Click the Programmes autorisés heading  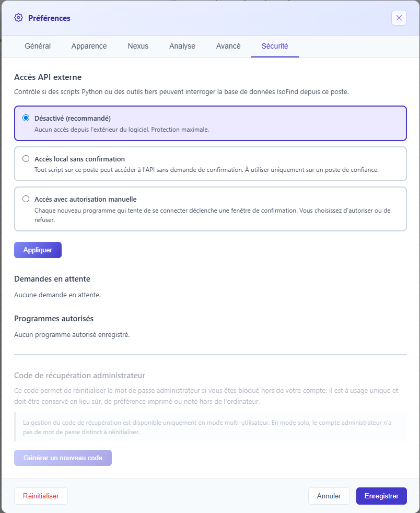[54, 318]
